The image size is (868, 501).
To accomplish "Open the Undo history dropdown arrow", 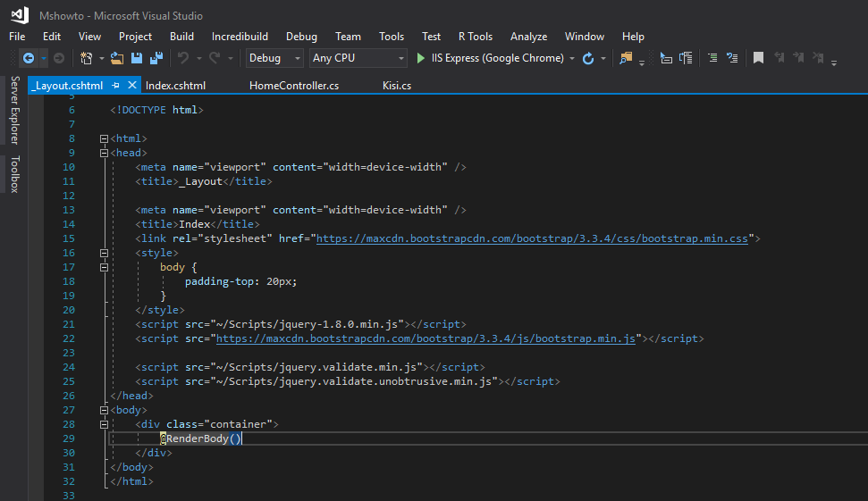I will pos(198,58).
